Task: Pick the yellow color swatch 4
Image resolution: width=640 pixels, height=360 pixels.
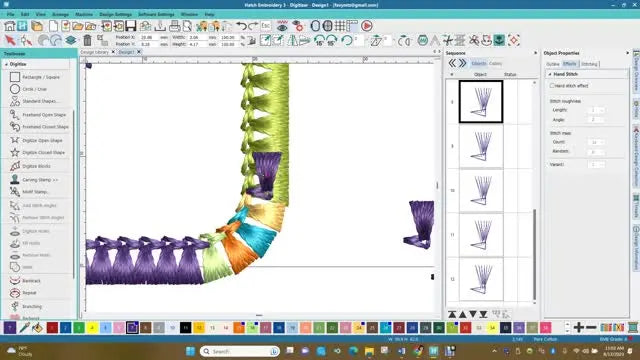Action: coord(92,327)
